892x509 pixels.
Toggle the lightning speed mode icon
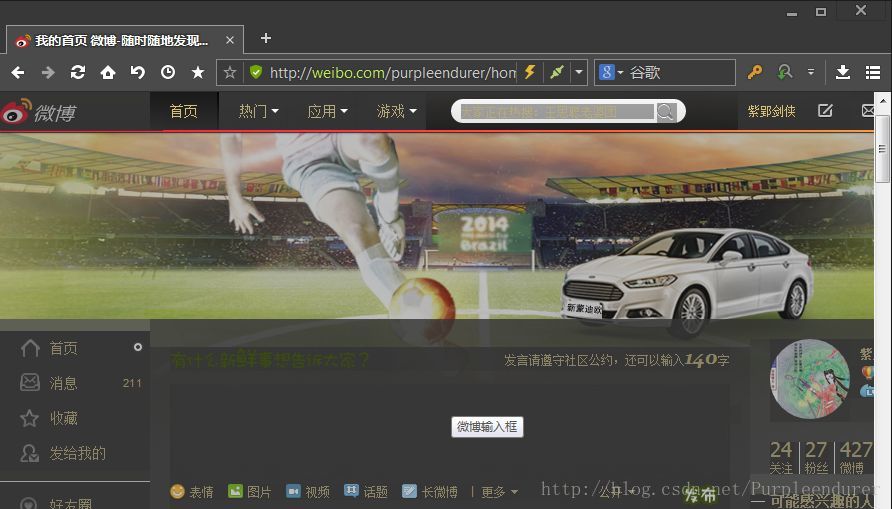(x=530, y=72)
